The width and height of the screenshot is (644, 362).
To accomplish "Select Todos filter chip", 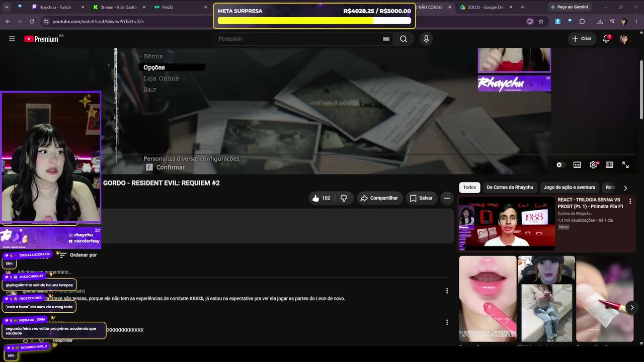I will coord(469,188).
